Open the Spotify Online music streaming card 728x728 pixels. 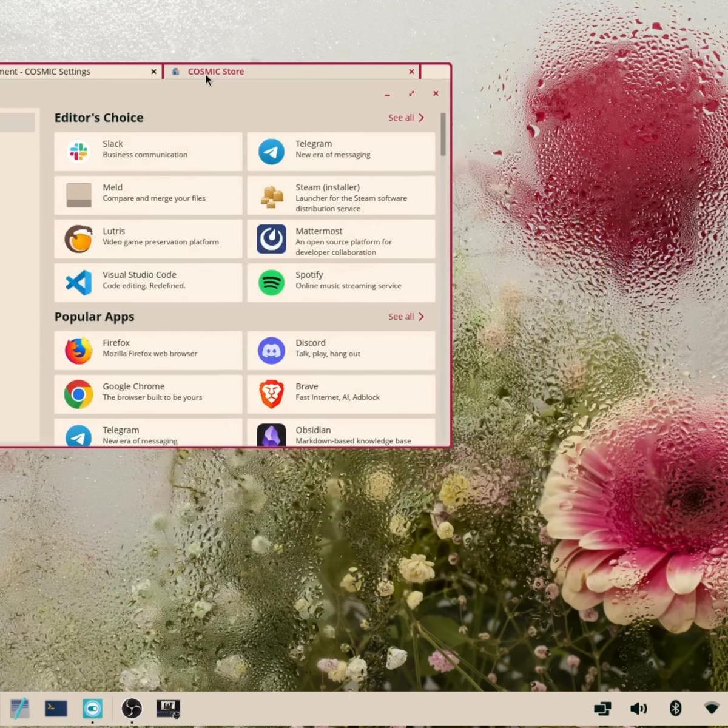point(341,283)
